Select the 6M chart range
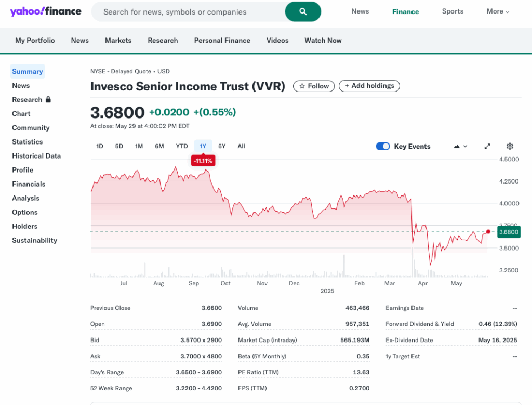 (159, 146)
